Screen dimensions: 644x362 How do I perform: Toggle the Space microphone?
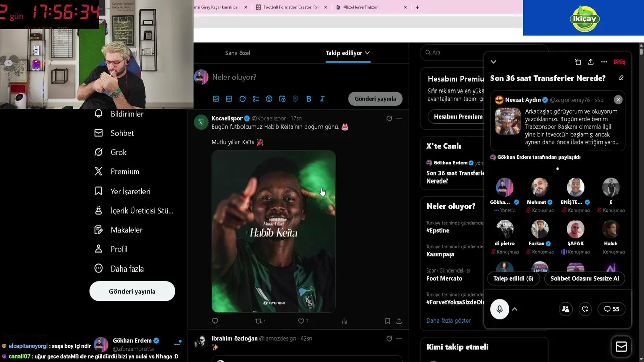pyautogui.click(x=500, y=309)
